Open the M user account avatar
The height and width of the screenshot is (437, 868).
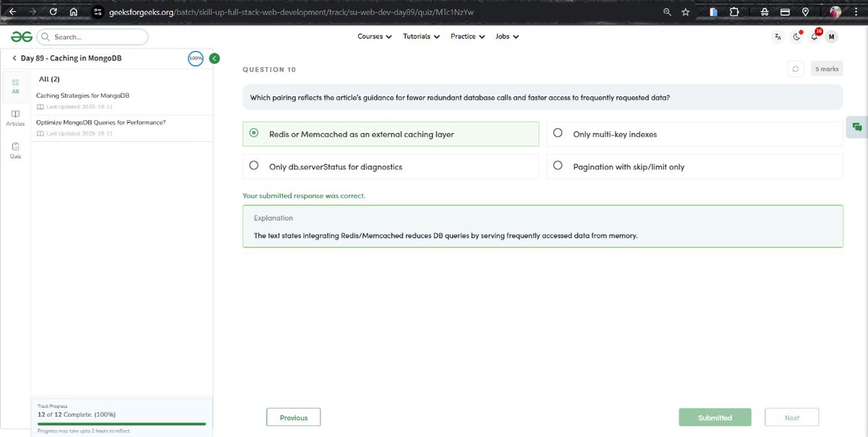[x=832, y=37]
